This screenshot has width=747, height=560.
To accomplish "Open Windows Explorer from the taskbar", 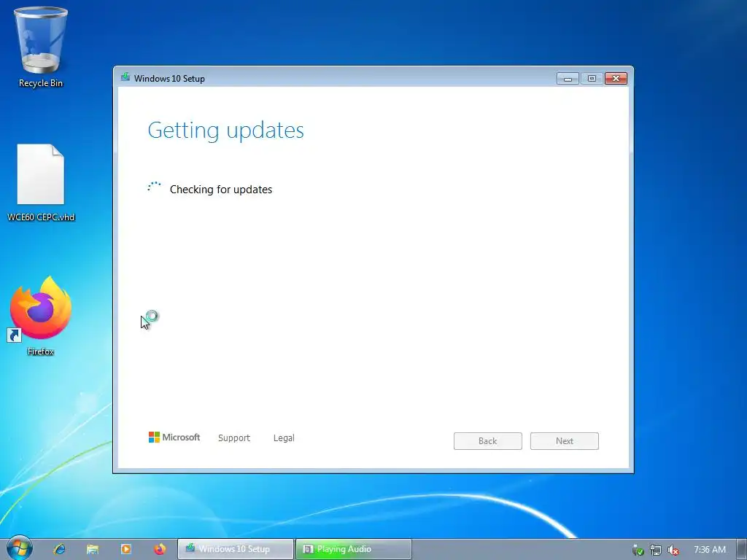I will point(93,549).
